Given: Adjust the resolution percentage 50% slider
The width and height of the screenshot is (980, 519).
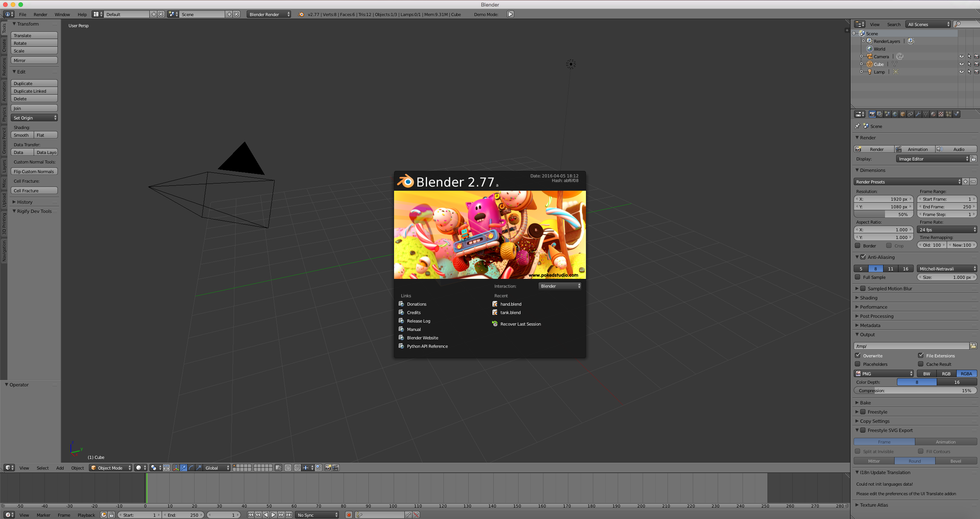Looking at the screenshot, I should [883, 214].
